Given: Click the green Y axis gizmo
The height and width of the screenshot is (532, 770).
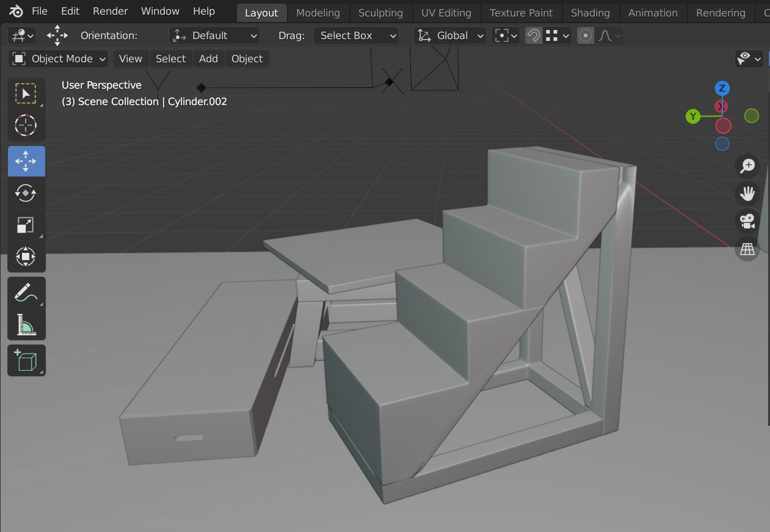Looking at the screenshot, I should 692,116.
